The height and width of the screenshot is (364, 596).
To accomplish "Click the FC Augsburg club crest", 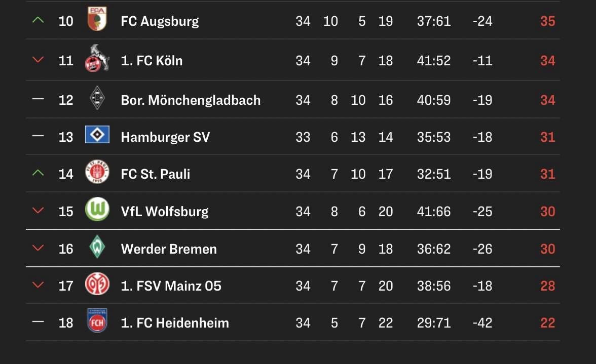I will (x=97, y=19).
